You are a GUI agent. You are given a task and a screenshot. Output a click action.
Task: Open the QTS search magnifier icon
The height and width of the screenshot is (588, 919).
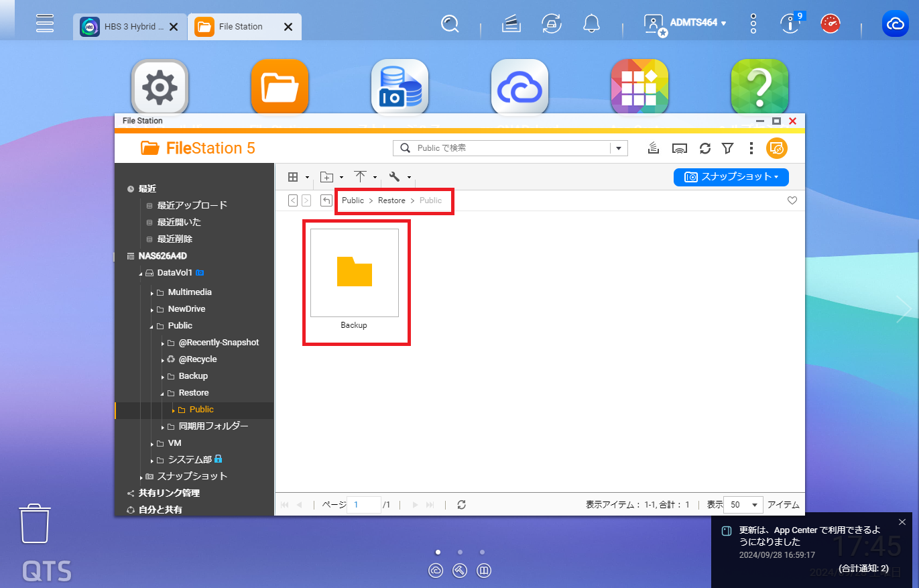pyautogui.click(x=449, y=24)
